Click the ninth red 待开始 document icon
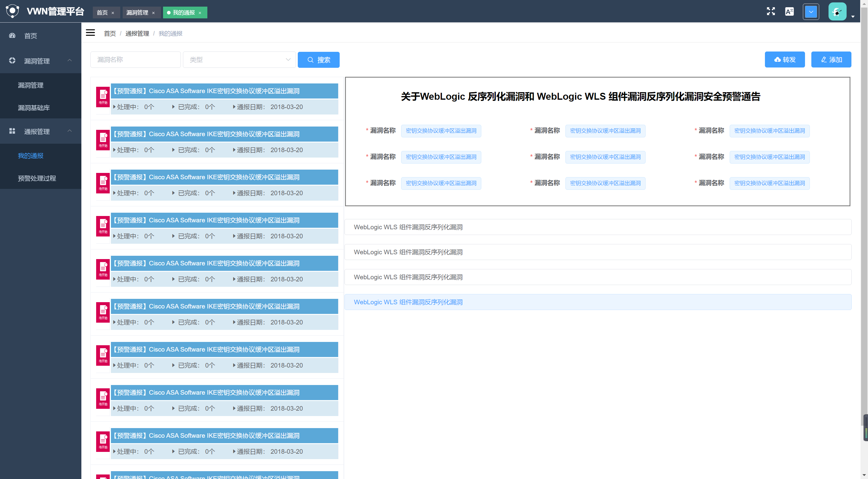Viewport: 868px width, 479px height. (103, 442)
